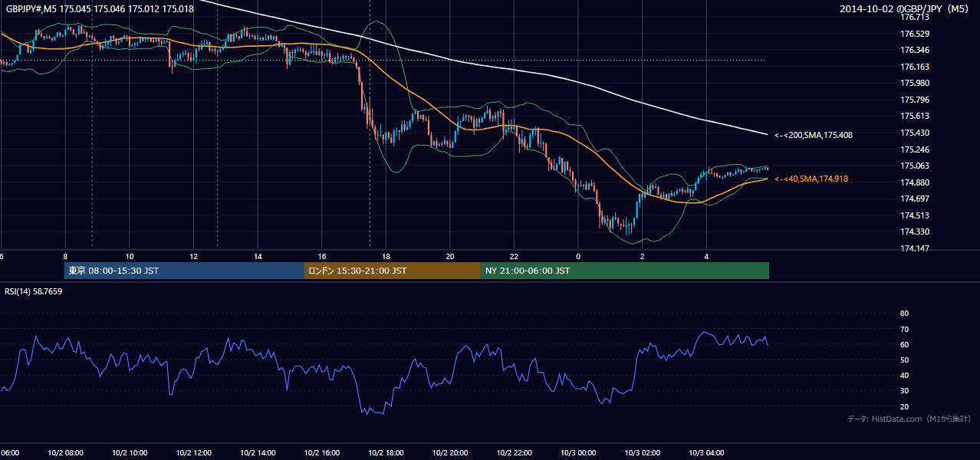The image size is (980, 460).
Task: Click price axis value 175.246
Action: (x=915, y=149)
